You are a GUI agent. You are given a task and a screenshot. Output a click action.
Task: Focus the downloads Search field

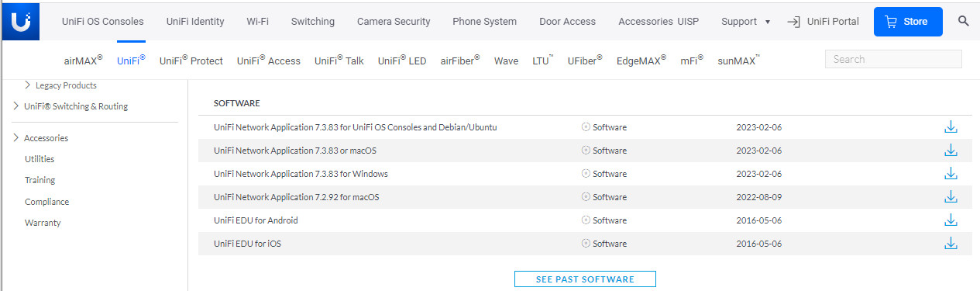893,59
